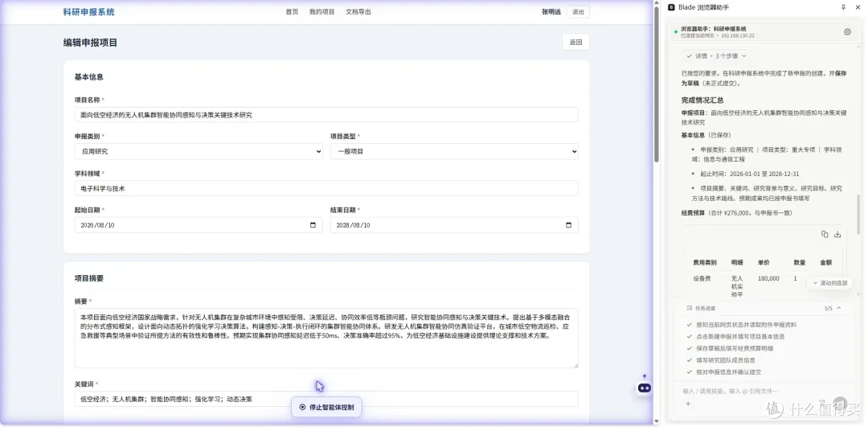Click the 数量 table header

800,262
